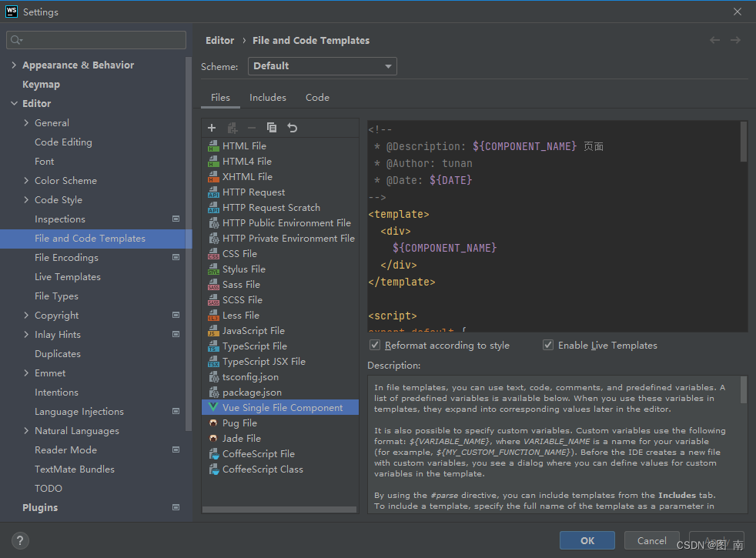Click the XHTML File template icon
756x558 pixels.
pos(213,177)
